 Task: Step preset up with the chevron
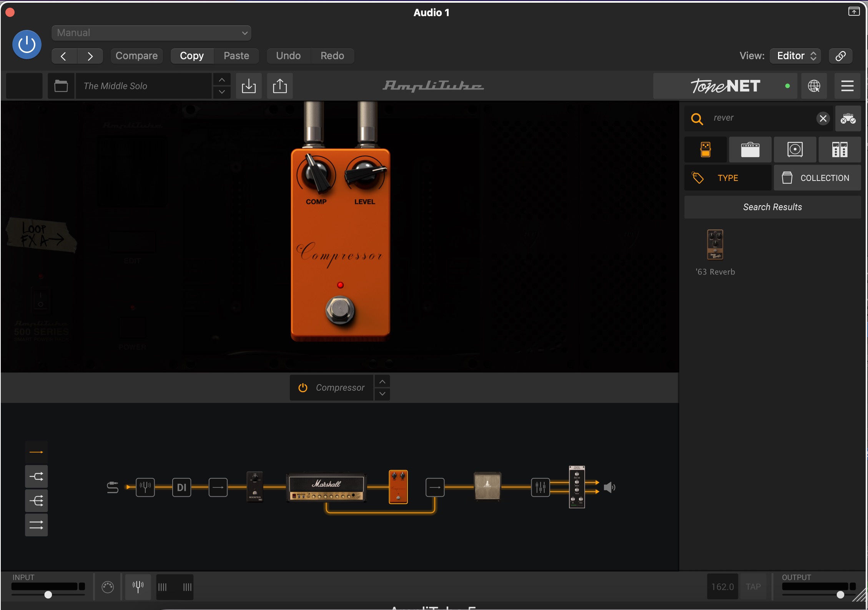pyautogui.click(x=222, y=80)
